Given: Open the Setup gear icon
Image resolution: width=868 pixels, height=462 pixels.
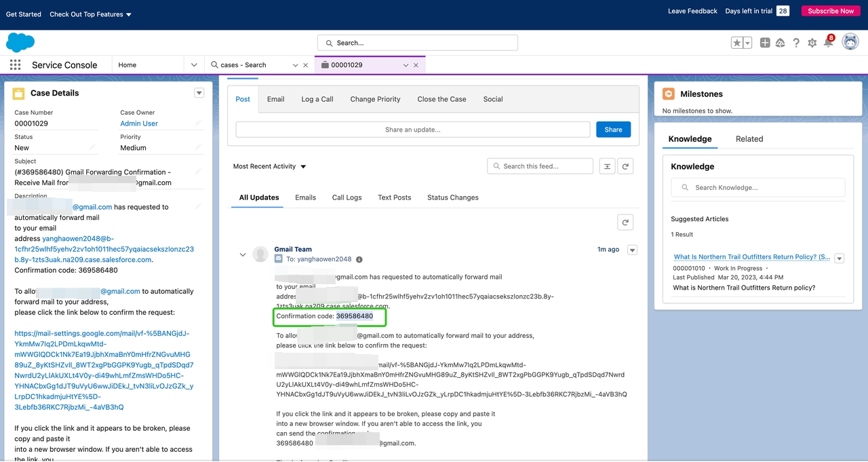Looking at the screenshot, I should pyautogui.click(x=812, y=43).
